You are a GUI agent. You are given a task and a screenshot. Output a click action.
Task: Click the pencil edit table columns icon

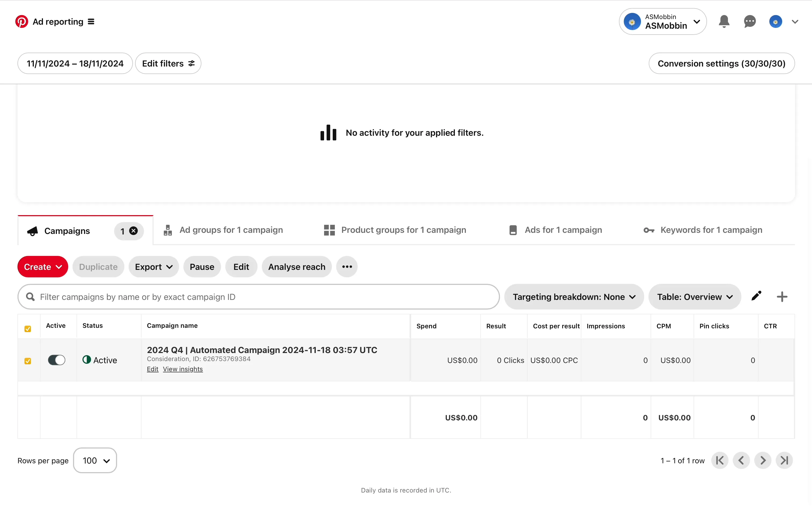tap(756, 296)
